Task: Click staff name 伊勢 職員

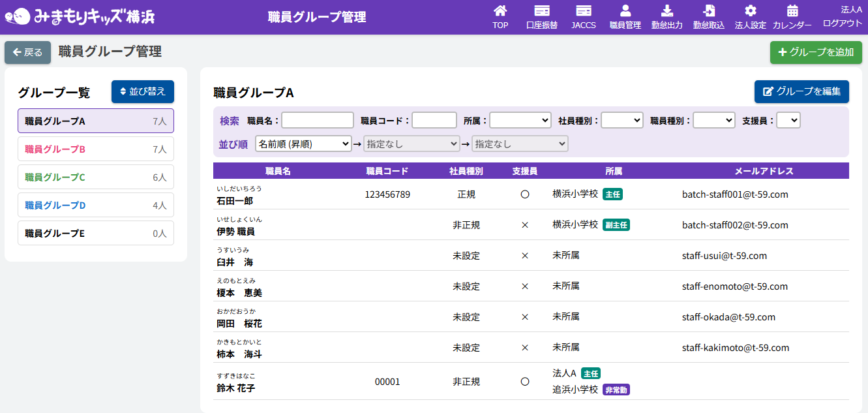Action: point(235,232)
